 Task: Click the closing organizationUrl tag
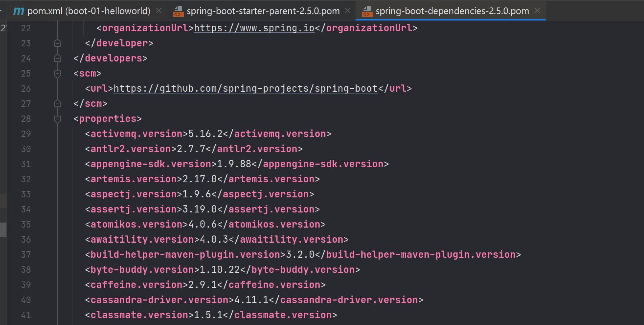point(366,28)
